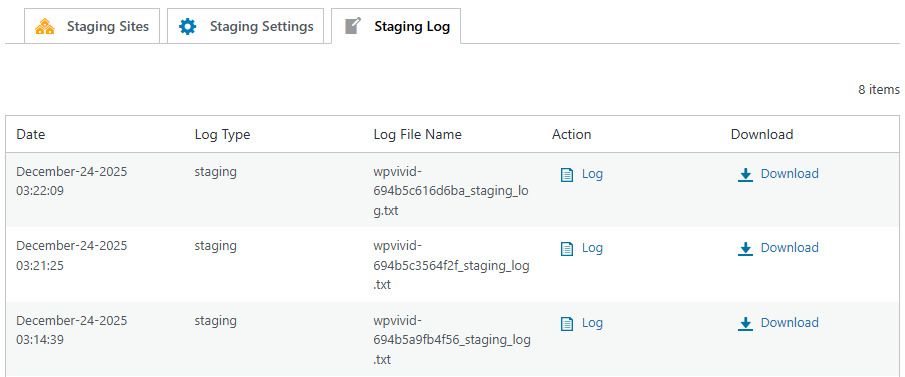Open Log link for 694b5c3564f2f file

[592, 248]
